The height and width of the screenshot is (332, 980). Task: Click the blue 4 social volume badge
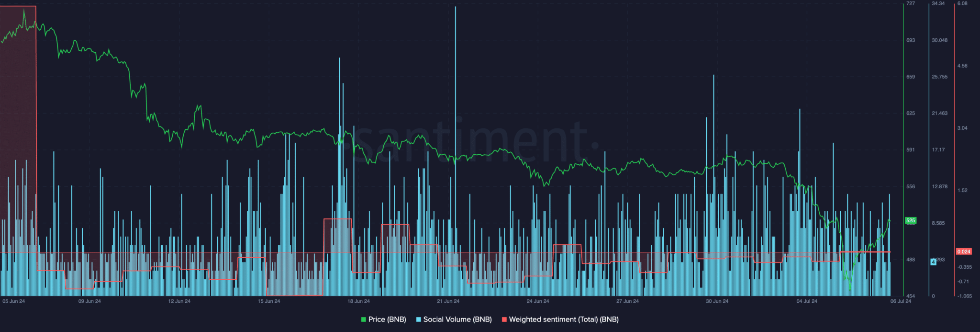(x=933, y=262)
